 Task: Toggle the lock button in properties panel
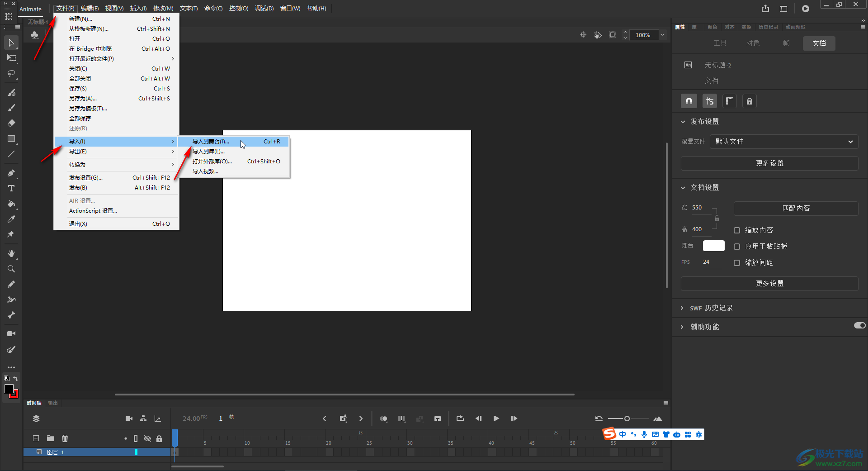[750, 101]
